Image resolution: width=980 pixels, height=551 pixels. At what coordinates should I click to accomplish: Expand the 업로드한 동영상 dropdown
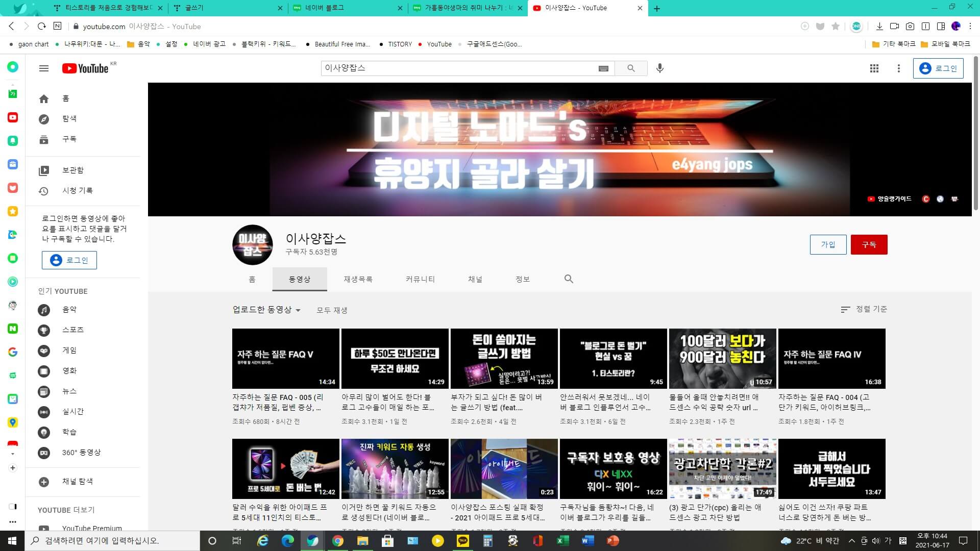tap(266, 310)
